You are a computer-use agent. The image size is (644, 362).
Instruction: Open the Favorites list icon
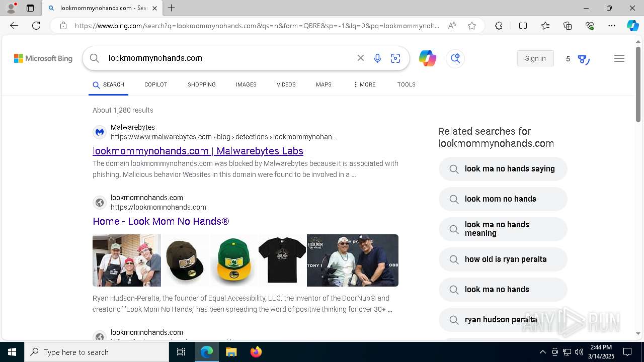click(x=545, y=26)
